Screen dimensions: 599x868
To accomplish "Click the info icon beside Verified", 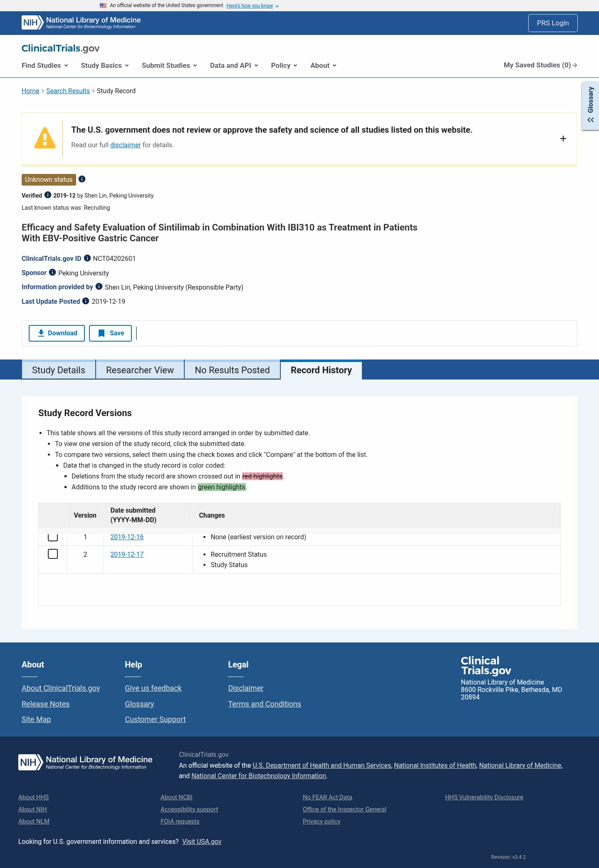I will click(x=48, y=195).
